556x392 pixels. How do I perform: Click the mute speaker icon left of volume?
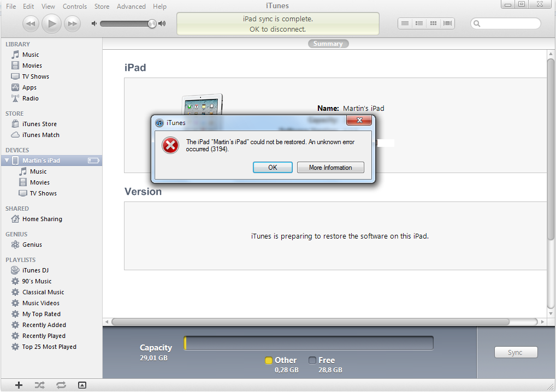[94, 23]
